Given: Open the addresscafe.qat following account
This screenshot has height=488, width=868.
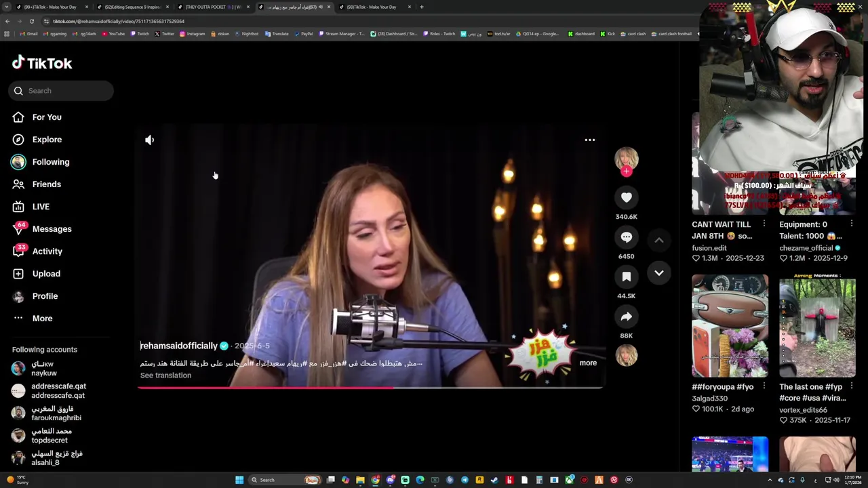Looking at the screenshot, I should (49, 391).
